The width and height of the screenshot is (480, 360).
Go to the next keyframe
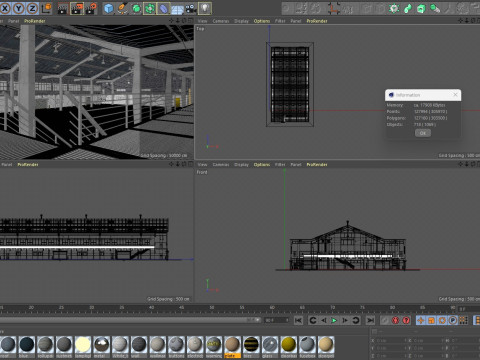[356, 320]
